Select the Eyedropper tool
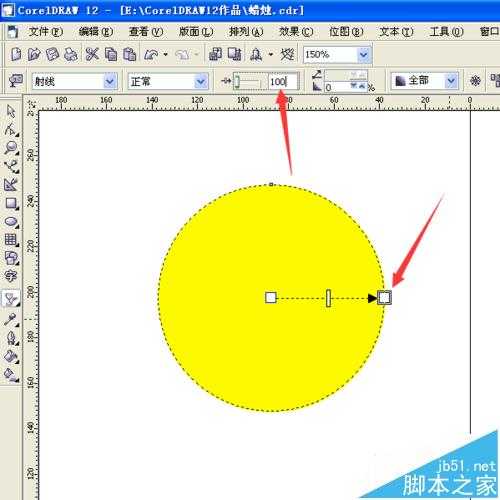500x500 pixels. (10, 319)
